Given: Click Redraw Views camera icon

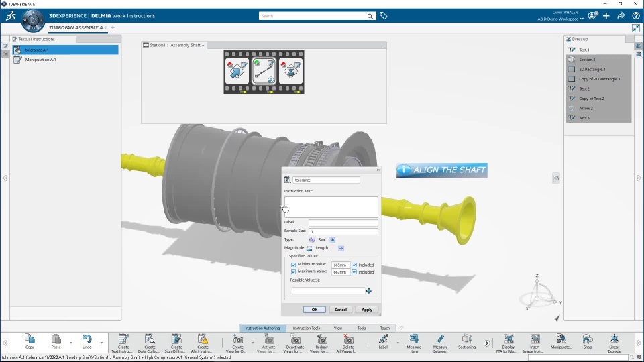Looking at the screenshot, I should tap(321, 339).
